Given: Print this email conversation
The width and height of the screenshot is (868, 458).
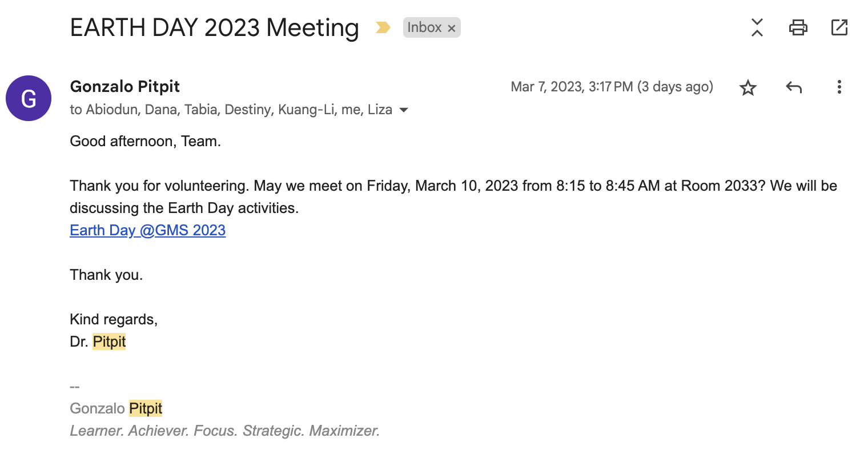Looking at the screenshot, I should [798, 27].
